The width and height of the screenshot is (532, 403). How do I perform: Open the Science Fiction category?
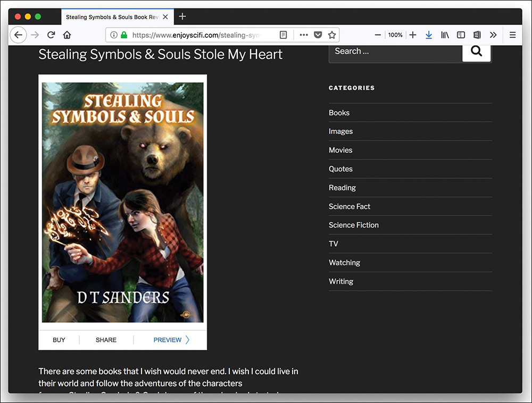[354, 225]
